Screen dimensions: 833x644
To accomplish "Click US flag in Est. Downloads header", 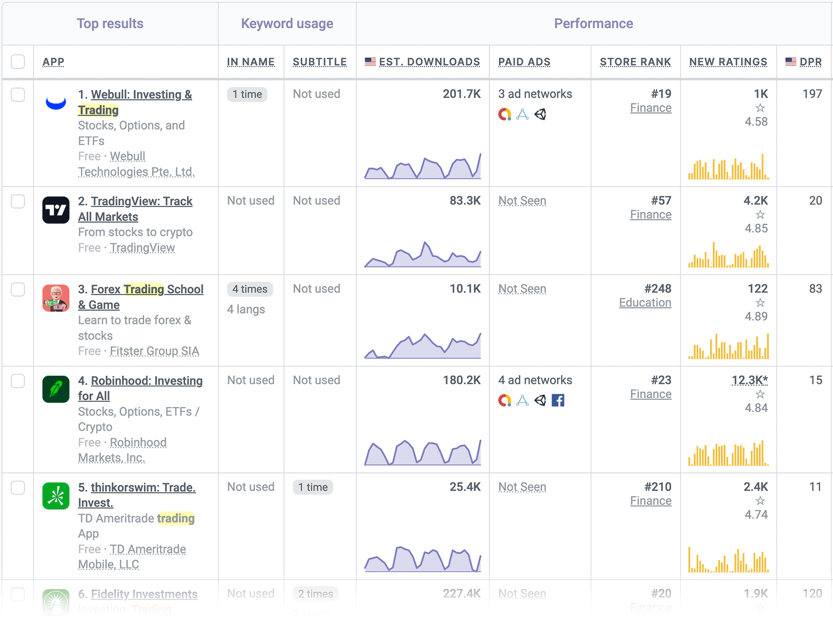I will [x=370, y=61].
